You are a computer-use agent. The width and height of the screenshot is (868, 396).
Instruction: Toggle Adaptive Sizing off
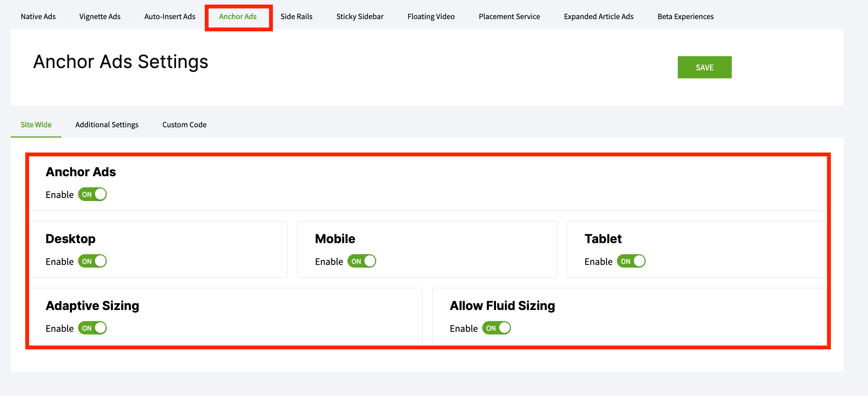(92, 328)
